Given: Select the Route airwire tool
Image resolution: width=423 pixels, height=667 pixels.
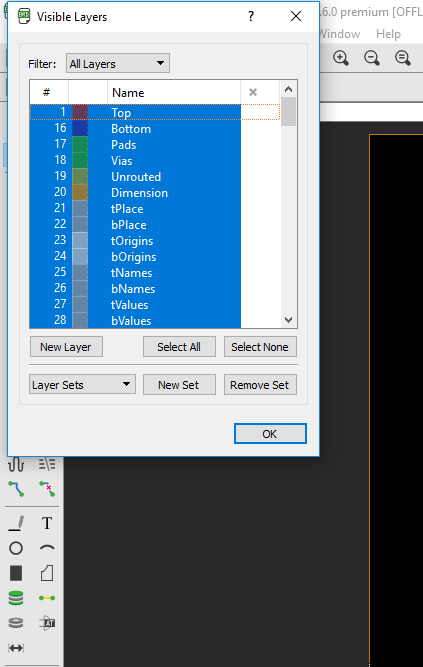Looking at the screenshot, I should (16, 489).
